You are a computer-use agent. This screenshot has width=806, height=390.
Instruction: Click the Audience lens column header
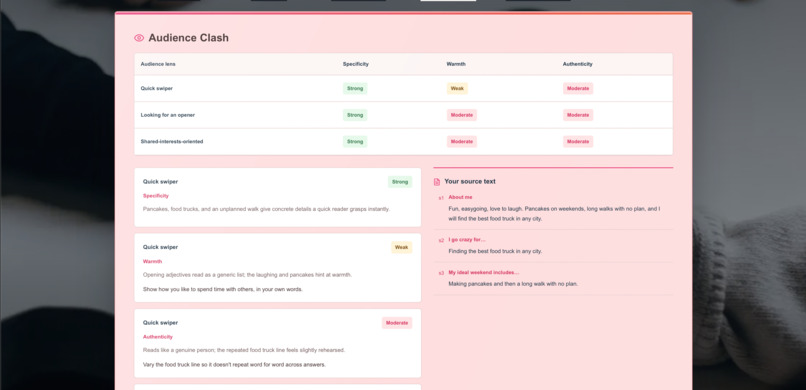(x=158, y=64)
